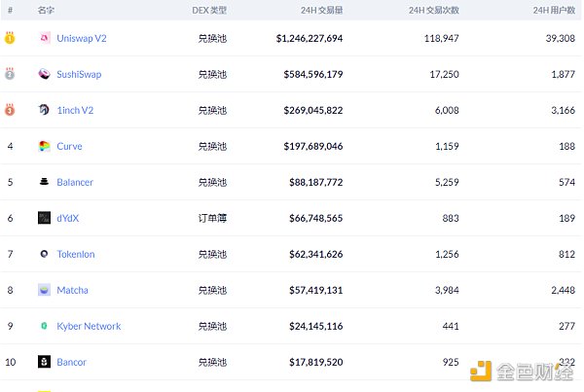Open the Bancor name link
This screenshot has height=392, width=584.
coord(71,362)
